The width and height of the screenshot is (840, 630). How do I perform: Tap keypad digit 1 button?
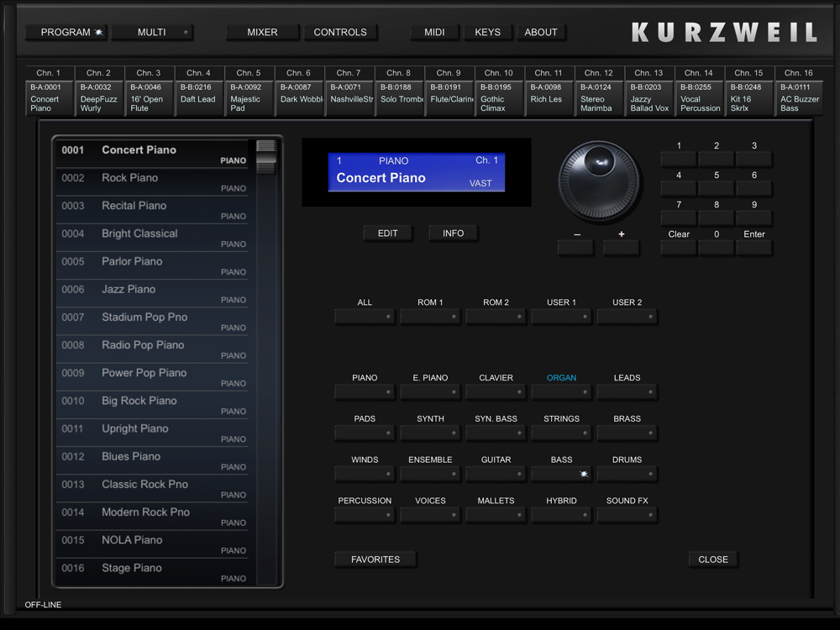tap(679, 159)
